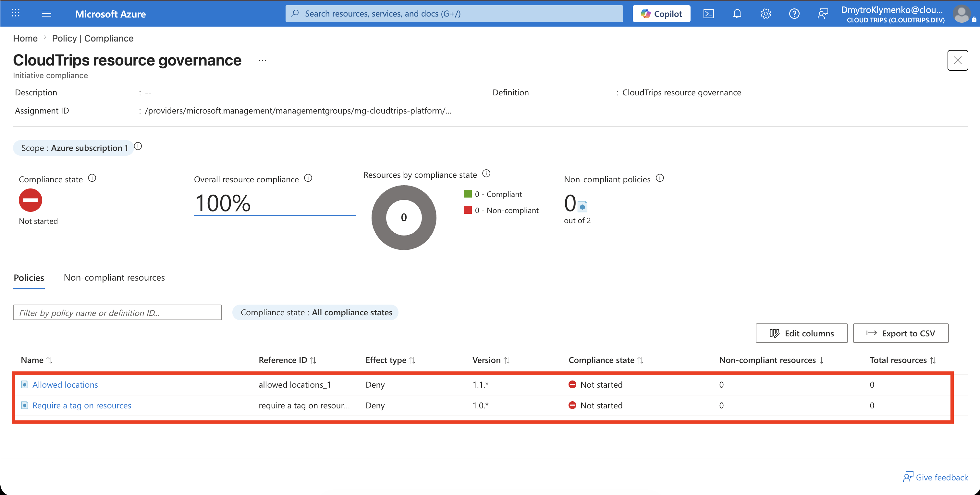Click the red Not started state icon

pos(31,200)
